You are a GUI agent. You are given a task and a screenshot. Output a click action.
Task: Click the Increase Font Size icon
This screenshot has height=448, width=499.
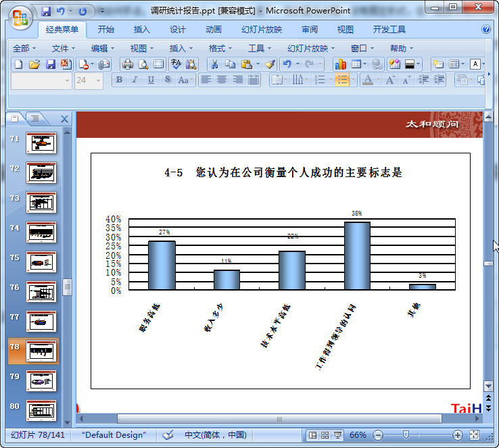pos(391,80)
